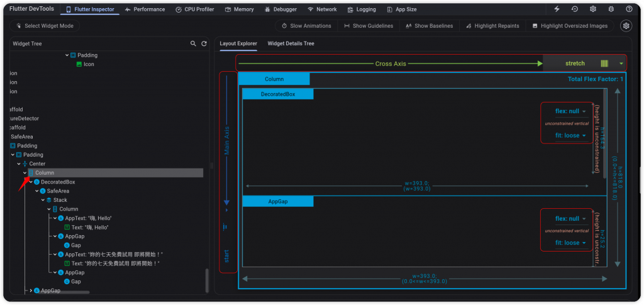Open the Performance tab
Image resolution: width=644 pixels, height=305 pixels.
tap(145, 9)
